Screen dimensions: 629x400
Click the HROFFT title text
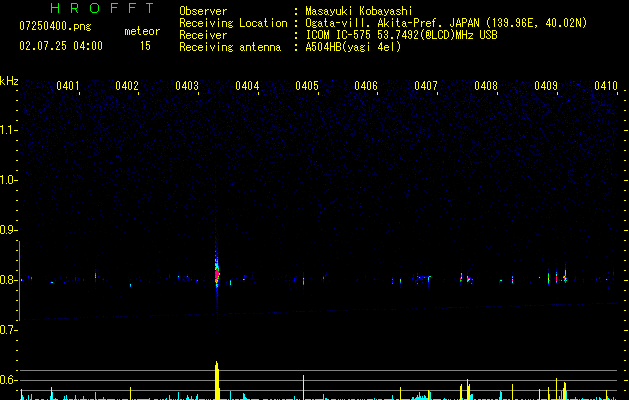tap(103, 8)
